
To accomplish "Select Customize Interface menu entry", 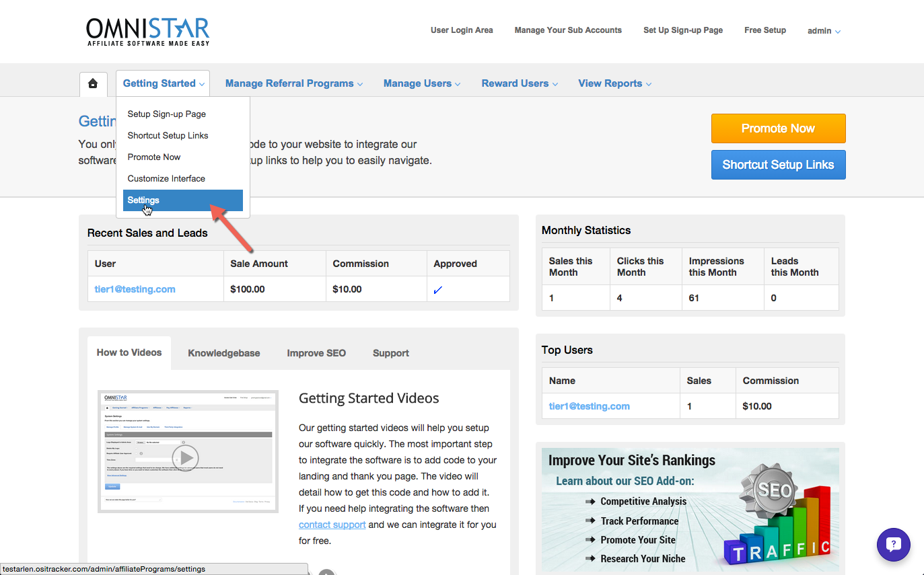I will click(x=183, y=178).
